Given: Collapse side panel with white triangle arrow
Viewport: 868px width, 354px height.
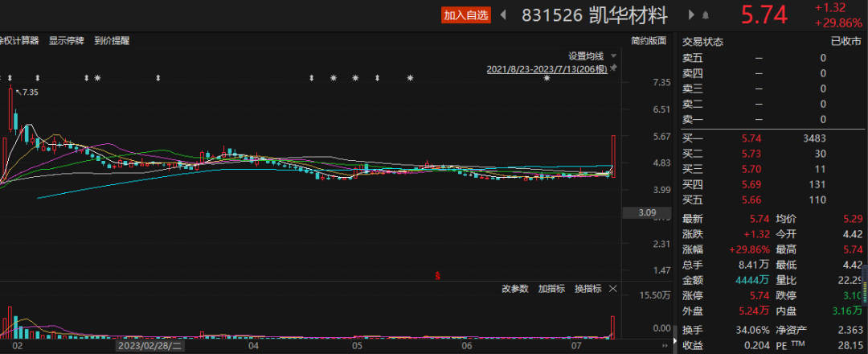Looking at the screenshot, I should pos(675,341).
